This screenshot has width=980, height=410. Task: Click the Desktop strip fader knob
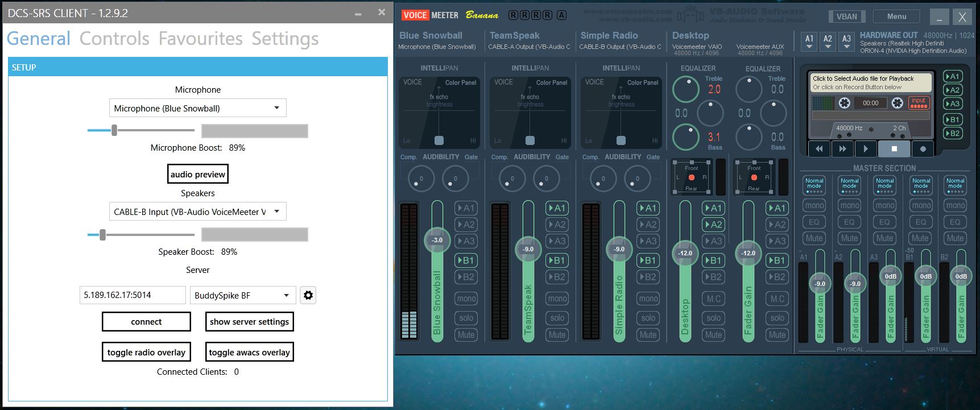[x=685, y=253]
